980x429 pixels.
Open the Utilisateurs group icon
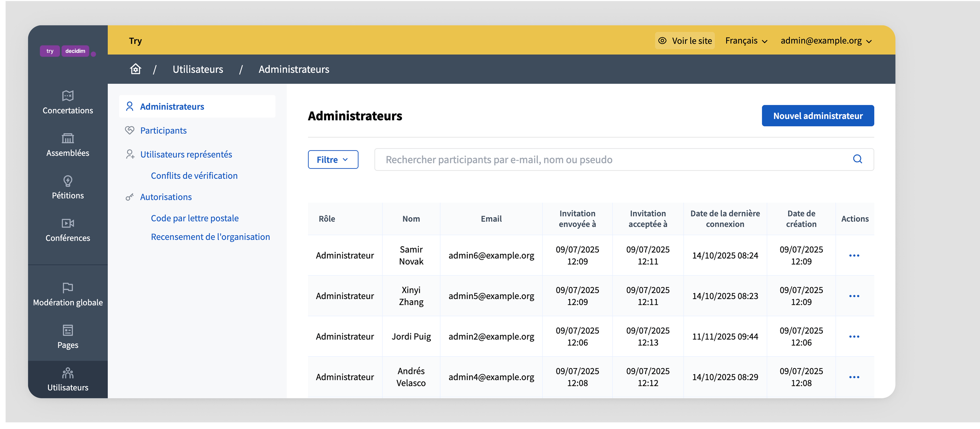[68, 373]
